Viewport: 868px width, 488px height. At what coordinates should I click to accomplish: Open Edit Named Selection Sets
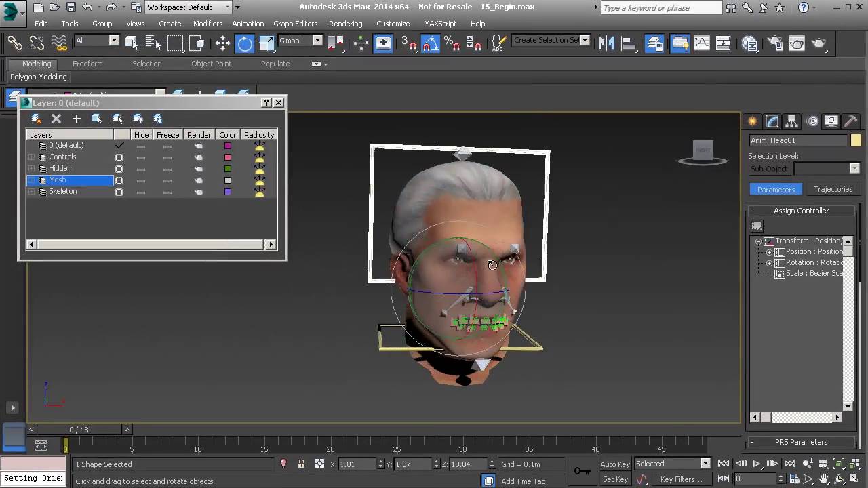tap(498, 43)
